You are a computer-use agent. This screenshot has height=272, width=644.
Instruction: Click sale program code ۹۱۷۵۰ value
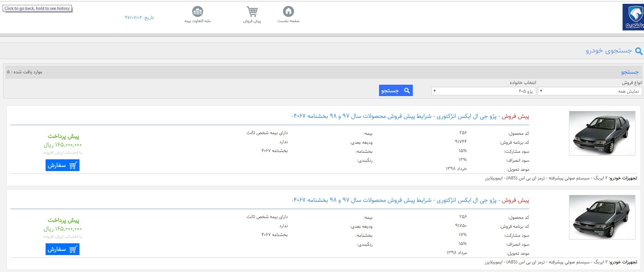(461, 226)
